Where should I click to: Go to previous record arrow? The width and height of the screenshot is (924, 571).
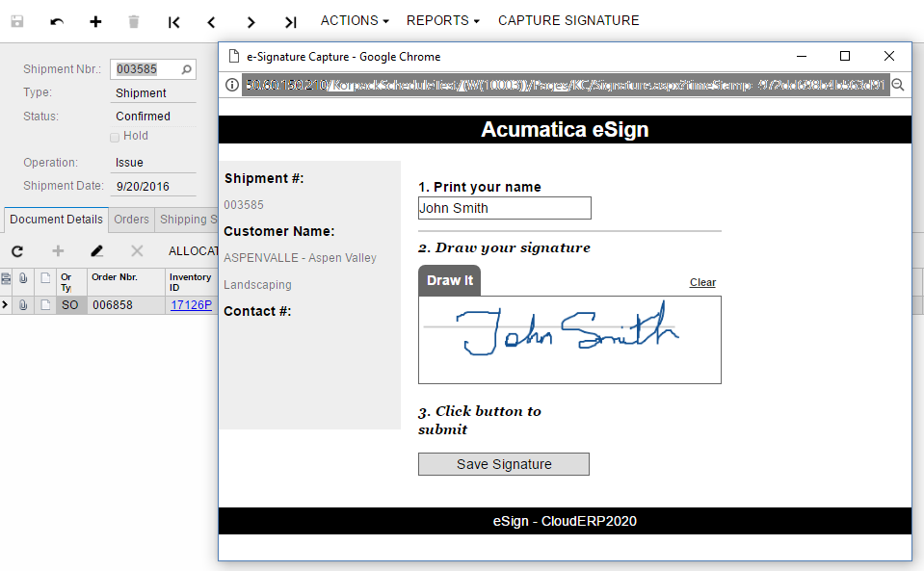pos(212,22)
